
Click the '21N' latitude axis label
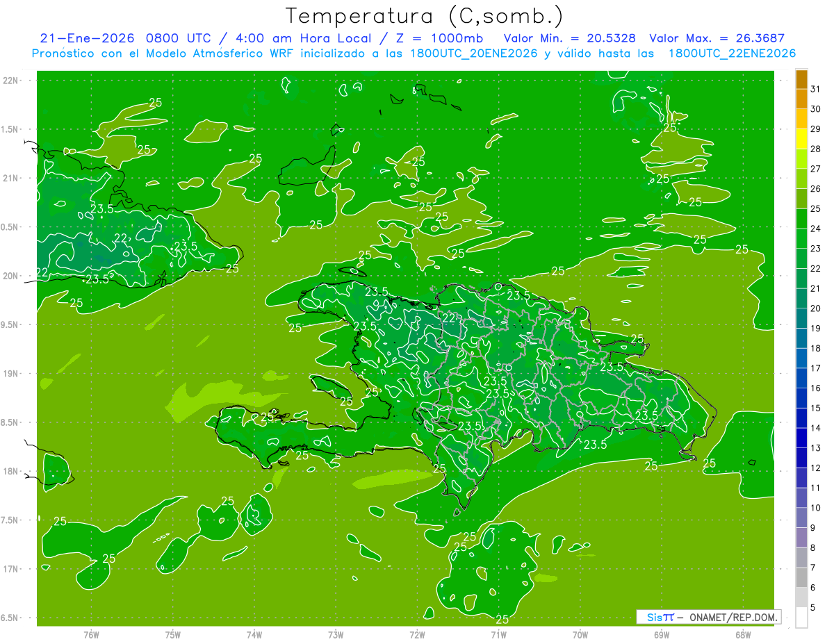click(10, 178)
